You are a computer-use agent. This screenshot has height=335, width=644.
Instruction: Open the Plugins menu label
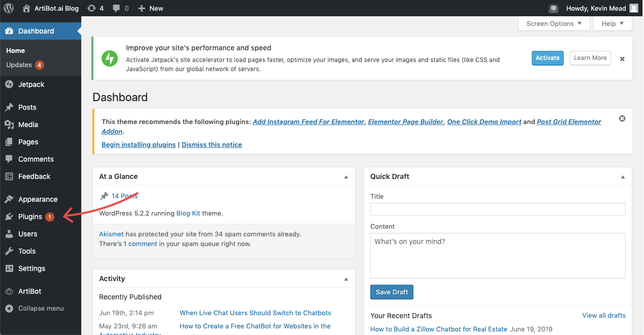coord(30,217)
